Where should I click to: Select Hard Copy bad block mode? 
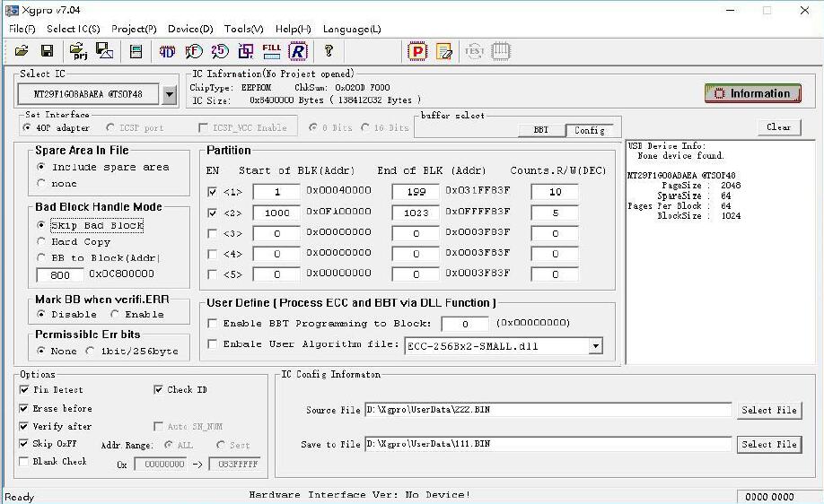pos(41,241)
